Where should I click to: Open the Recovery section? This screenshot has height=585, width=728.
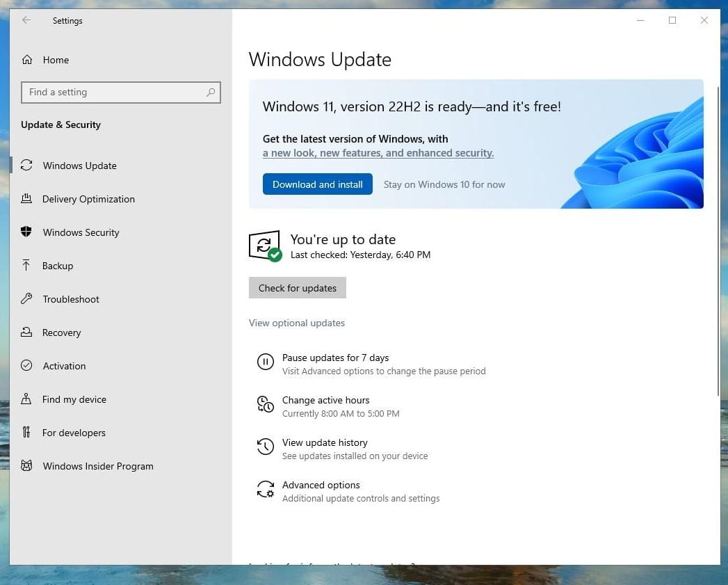pos(61,332)
